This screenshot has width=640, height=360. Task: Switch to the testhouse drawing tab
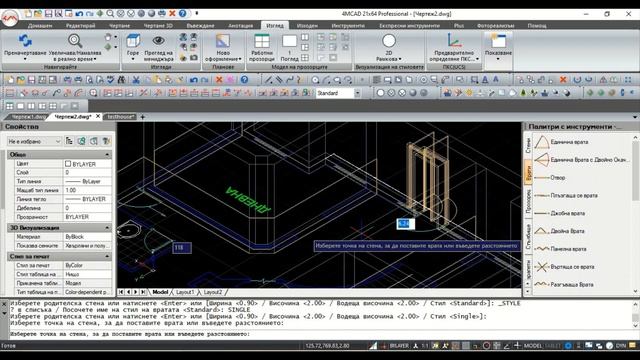pos(120,117)
